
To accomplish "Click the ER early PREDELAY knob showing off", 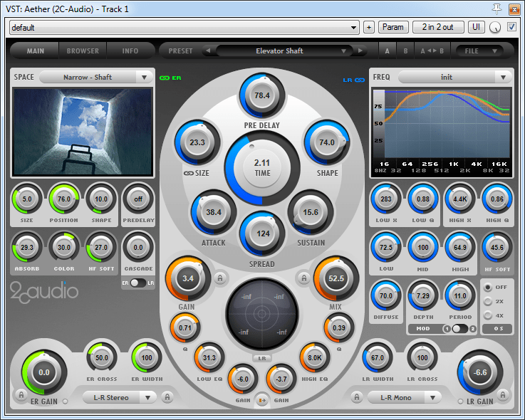I will (x=138, y=199).
